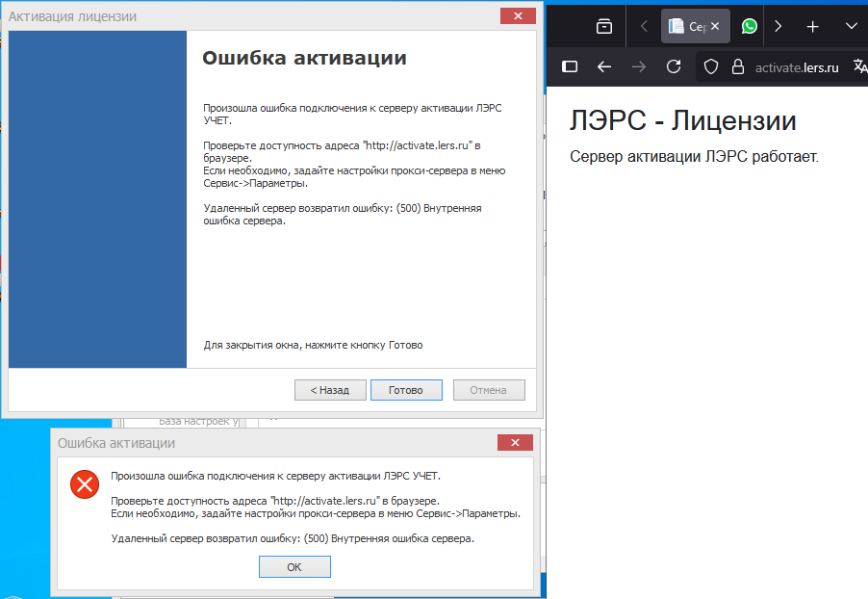Click the 500 server error text in wizard

point(343,215)
